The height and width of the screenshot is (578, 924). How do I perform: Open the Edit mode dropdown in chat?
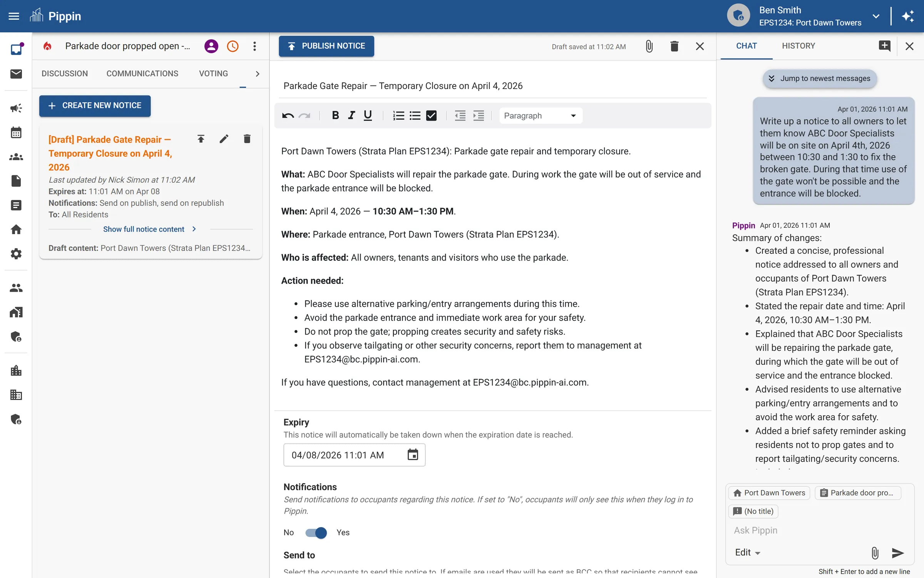(x=747, y=553)
